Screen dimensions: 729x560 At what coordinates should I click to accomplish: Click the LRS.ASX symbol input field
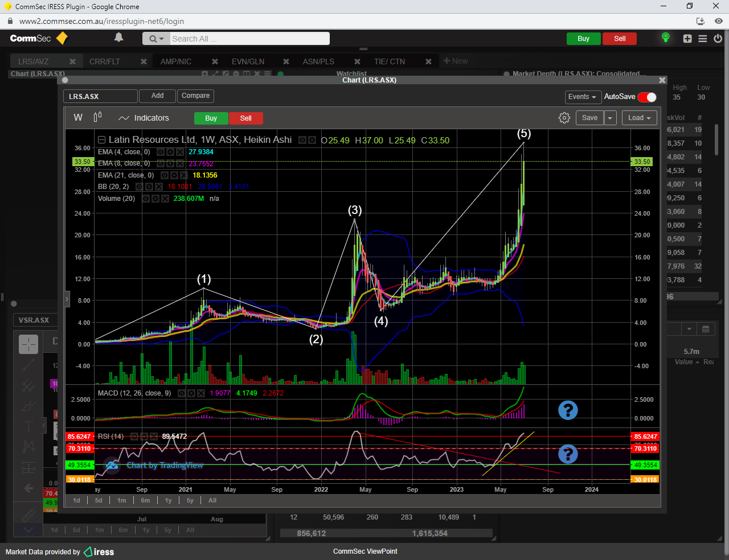100,97
